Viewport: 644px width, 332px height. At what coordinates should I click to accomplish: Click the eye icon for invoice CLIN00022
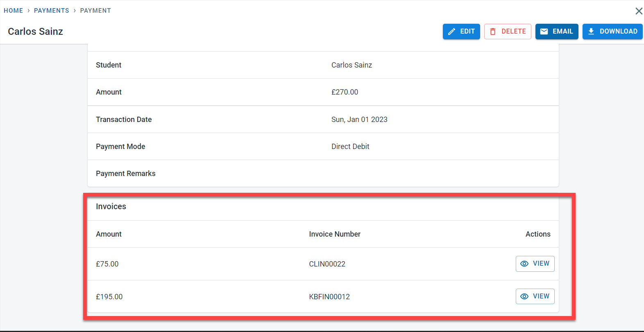click(524, 264)
